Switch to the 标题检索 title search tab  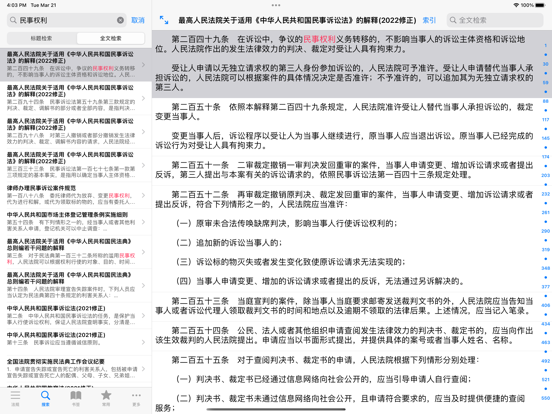42,38
